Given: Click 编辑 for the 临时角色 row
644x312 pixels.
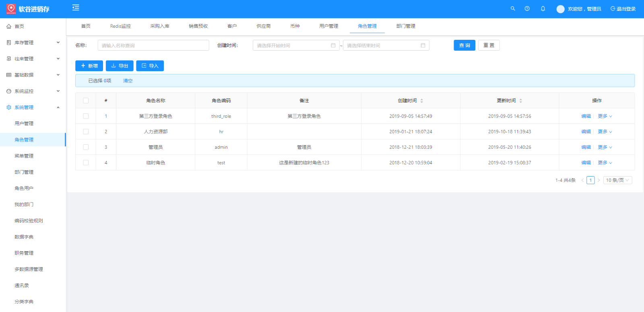Looking at the screenshot, I should pyautogui.click(x=586, y=163).
